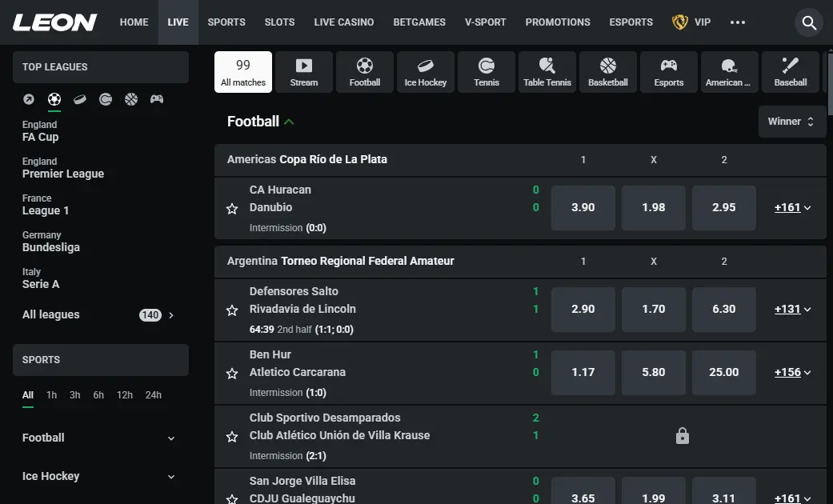Select the Basketball sport tile
The image size is (833, 504).
pos(608,72)
